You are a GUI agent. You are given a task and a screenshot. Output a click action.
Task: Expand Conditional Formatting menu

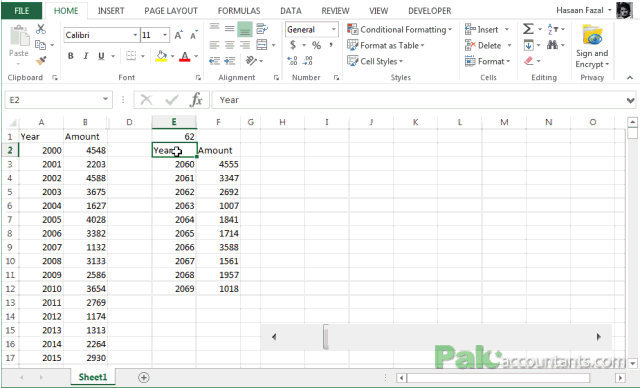click(x=400, y=29)
